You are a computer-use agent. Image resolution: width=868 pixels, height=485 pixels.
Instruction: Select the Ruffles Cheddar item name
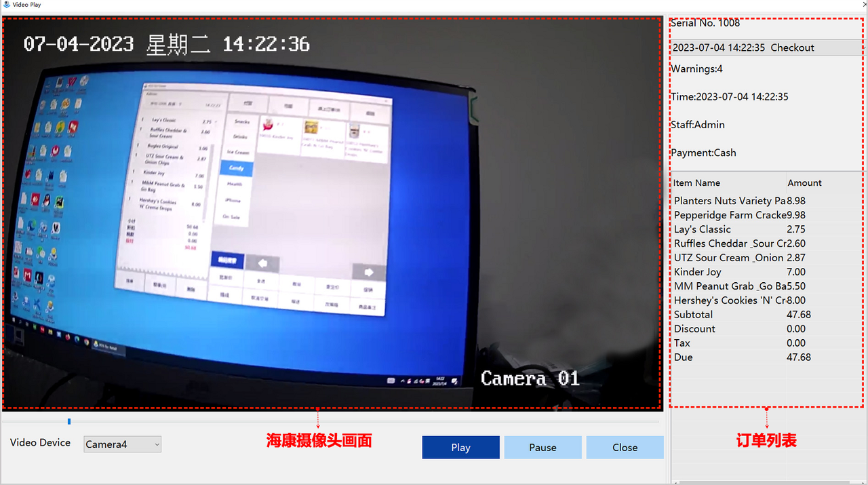tap(730, 244)
